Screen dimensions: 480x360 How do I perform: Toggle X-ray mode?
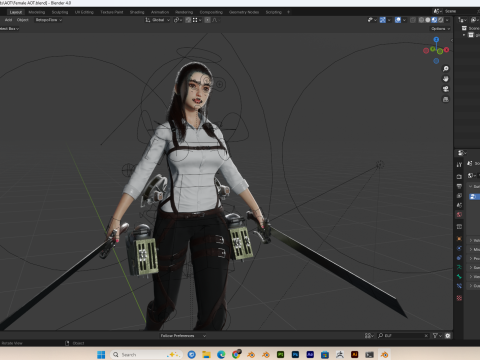413,20
